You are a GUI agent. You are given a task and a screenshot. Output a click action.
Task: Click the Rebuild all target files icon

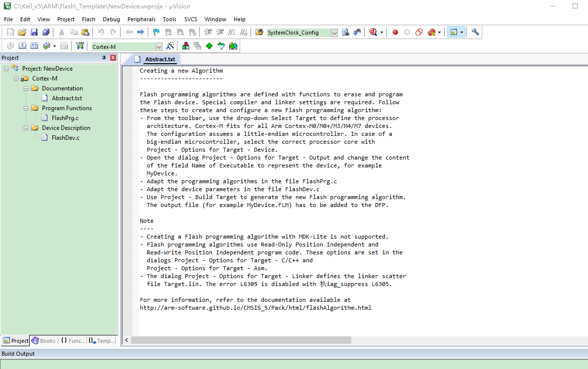[x=34, y=46]
